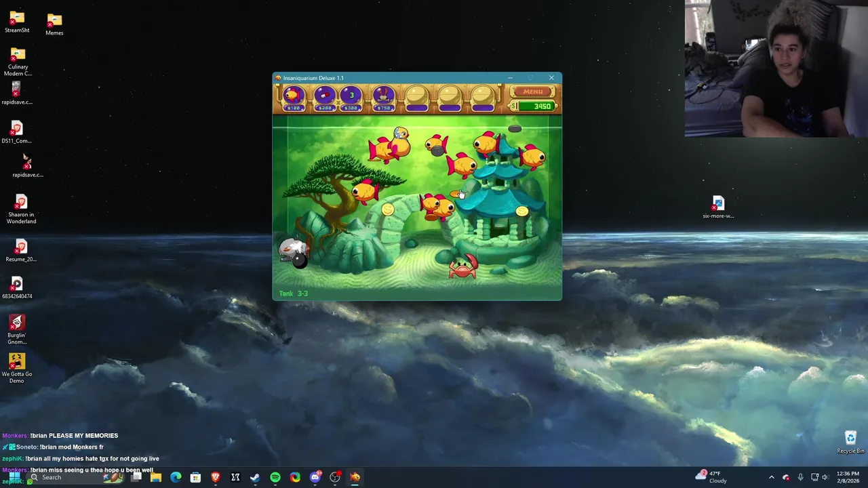This screenshot has width=868, height=488.
Task: Launch Microsoft Edge from the taskbar
Action: [x=176, y=477]
